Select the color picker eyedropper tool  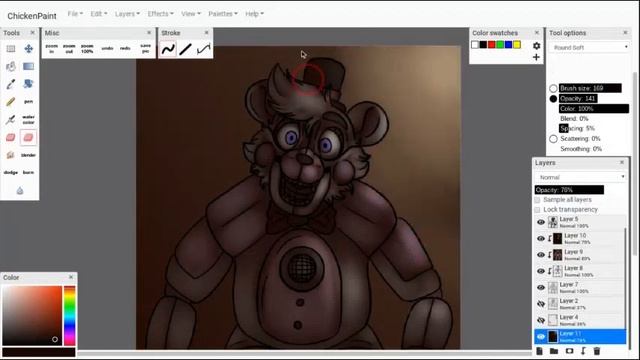pyautogui.click(x=11, y=84)
